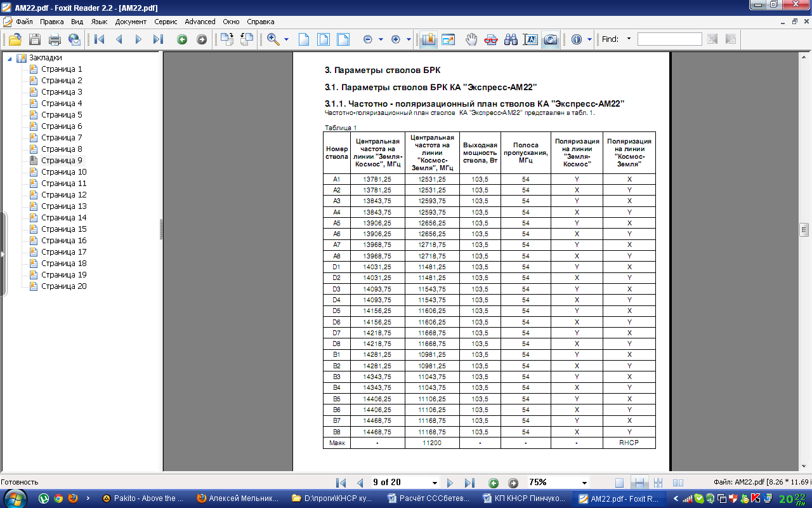Open the Справка menu

tap(261, 22)
